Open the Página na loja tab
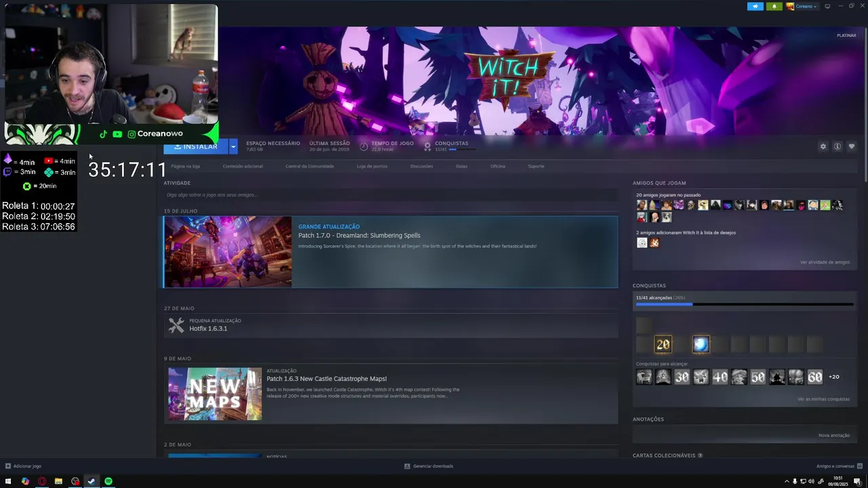This screenshot has height=488, width=868. (x=185, y=166)
